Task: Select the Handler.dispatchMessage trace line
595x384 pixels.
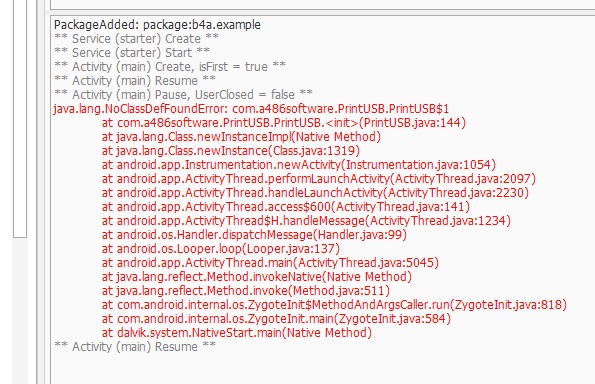Action: pyautogui.click(x=254, y=235)
